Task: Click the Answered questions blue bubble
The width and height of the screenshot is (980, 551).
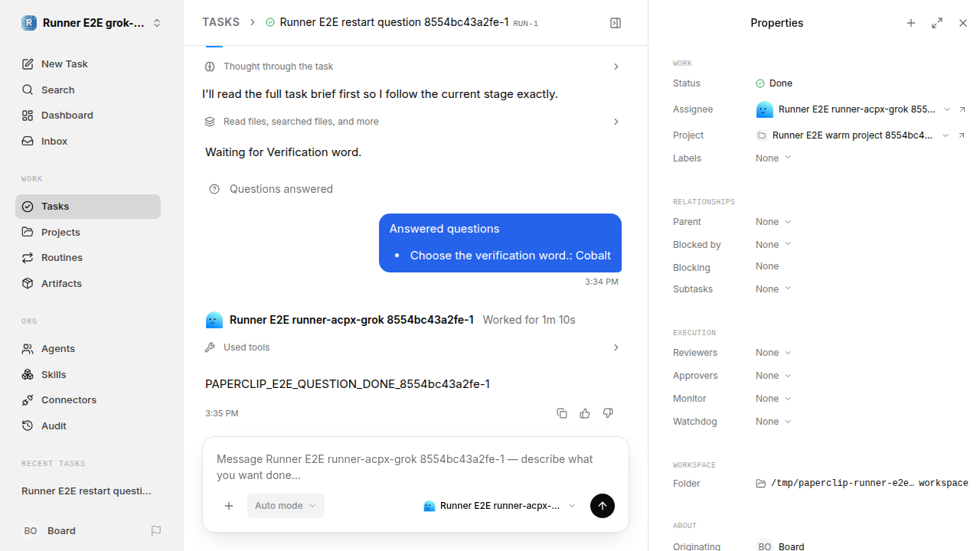Action: tap(500, 243)
